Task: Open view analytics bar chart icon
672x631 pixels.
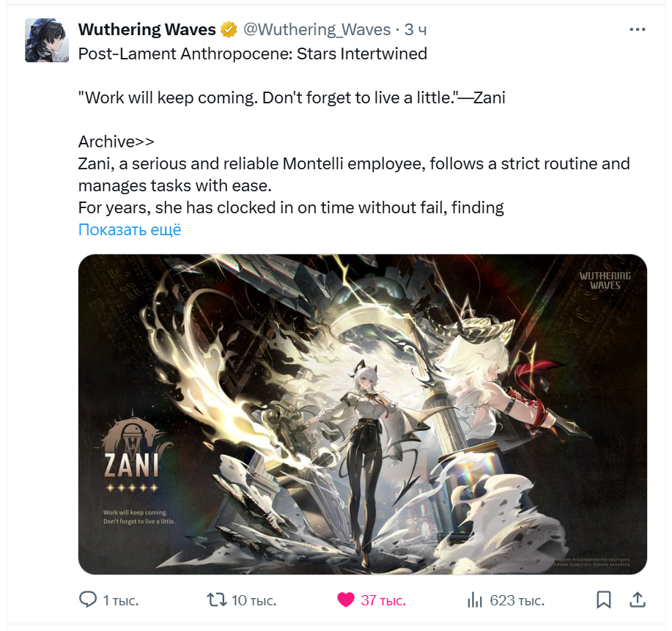Action: 475,599
